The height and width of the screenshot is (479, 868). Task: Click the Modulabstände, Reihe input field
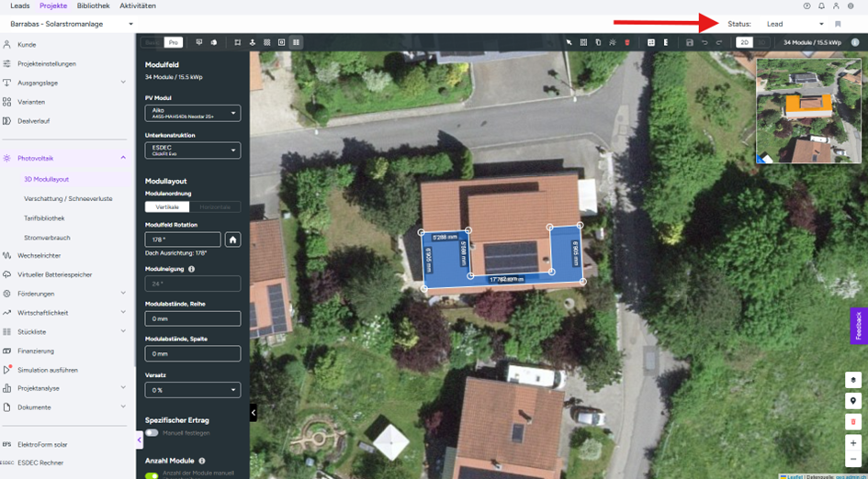point(193,318)
